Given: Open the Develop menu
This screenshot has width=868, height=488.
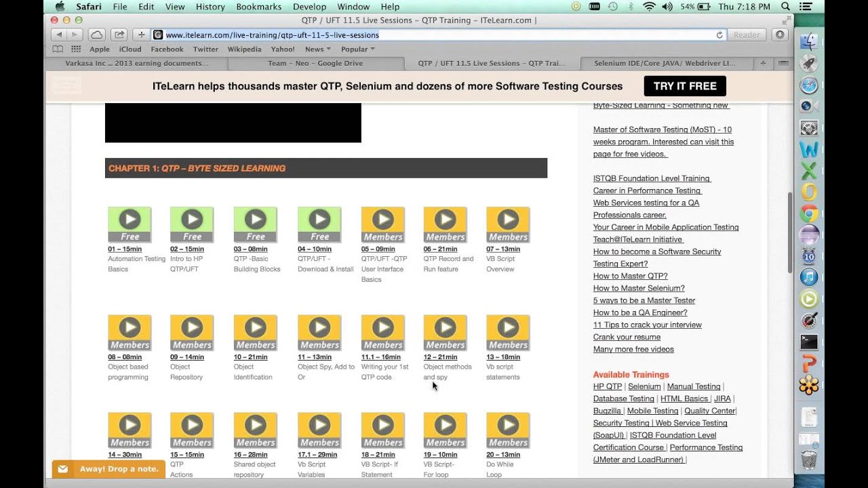Looking at the screenshot, I should tap(309, 7).
